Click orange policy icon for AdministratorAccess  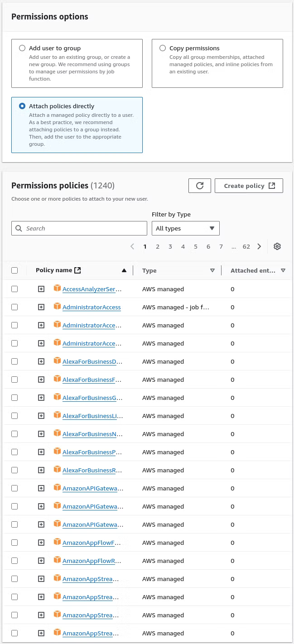pyautogui.click(x=57, y=307)
